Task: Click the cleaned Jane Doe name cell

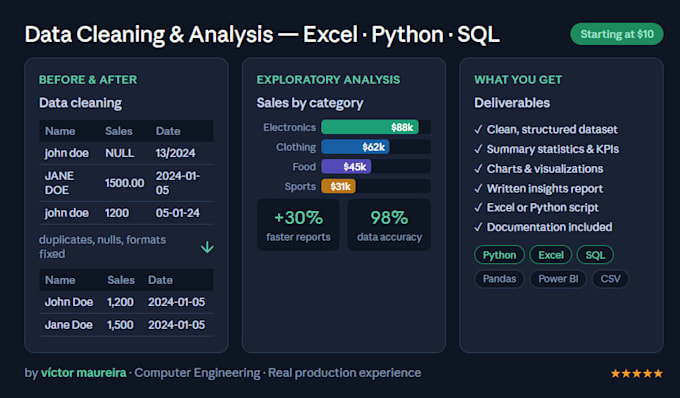Action: [x=69, y=325]
